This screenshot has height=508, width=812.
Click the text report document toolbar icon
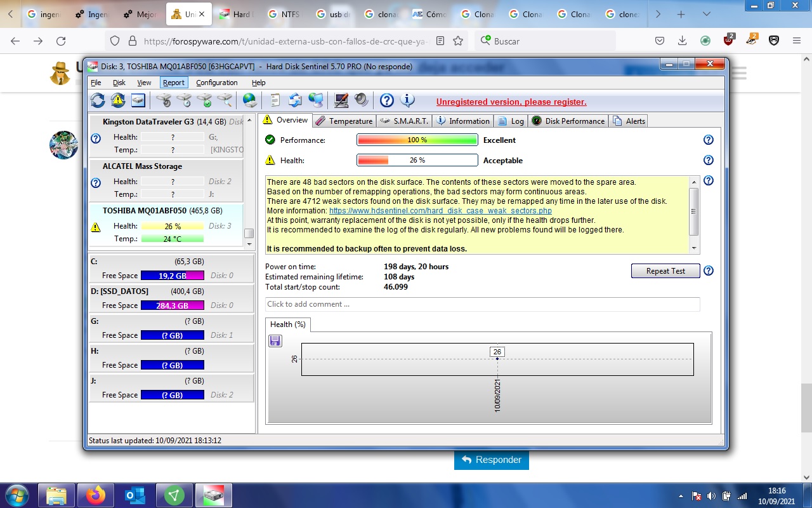pyautogui.click(x=275, y=100)
